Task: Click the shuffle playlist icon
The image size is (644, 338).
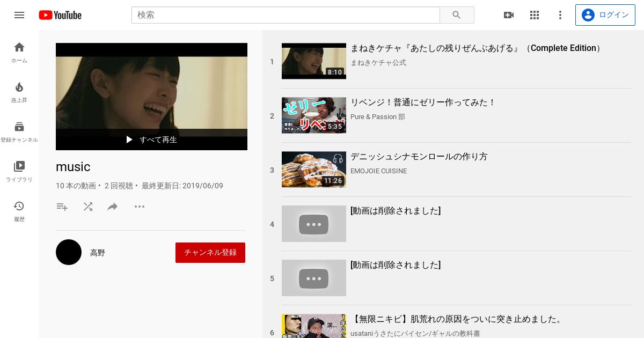Action: click(88, 207)
